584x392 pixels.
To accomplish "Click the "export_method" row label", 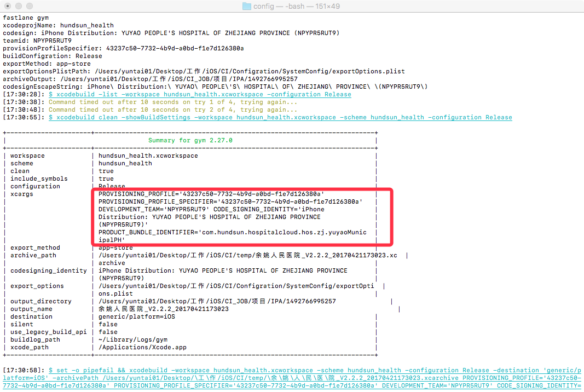I will [x=36, y=248].
